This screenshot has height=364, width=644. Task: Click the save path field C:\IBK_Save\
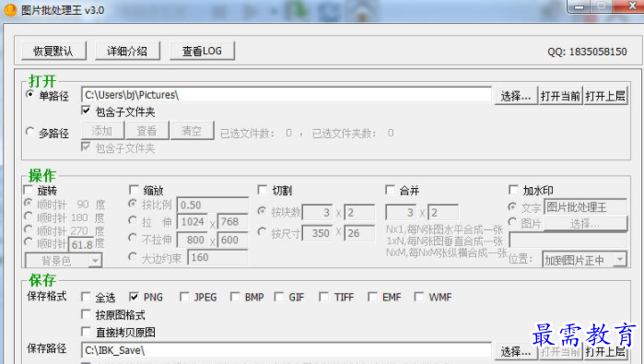coord(286,350)
